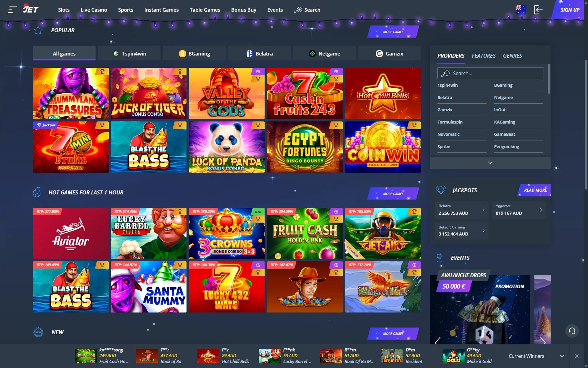Expand the Belatra jackpot arrow
This screenshot has width=588, height=368.
(484, 210)
